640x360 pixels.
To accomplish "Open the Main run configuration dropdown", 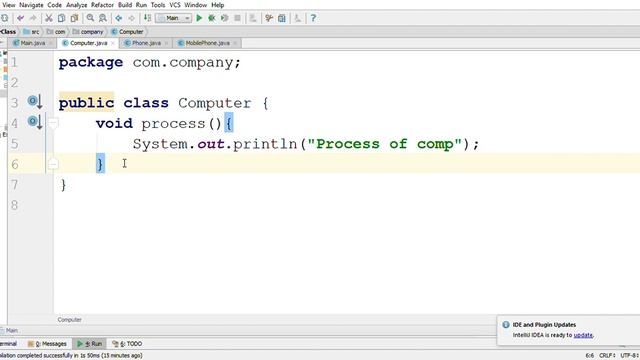I will point(173,18).
